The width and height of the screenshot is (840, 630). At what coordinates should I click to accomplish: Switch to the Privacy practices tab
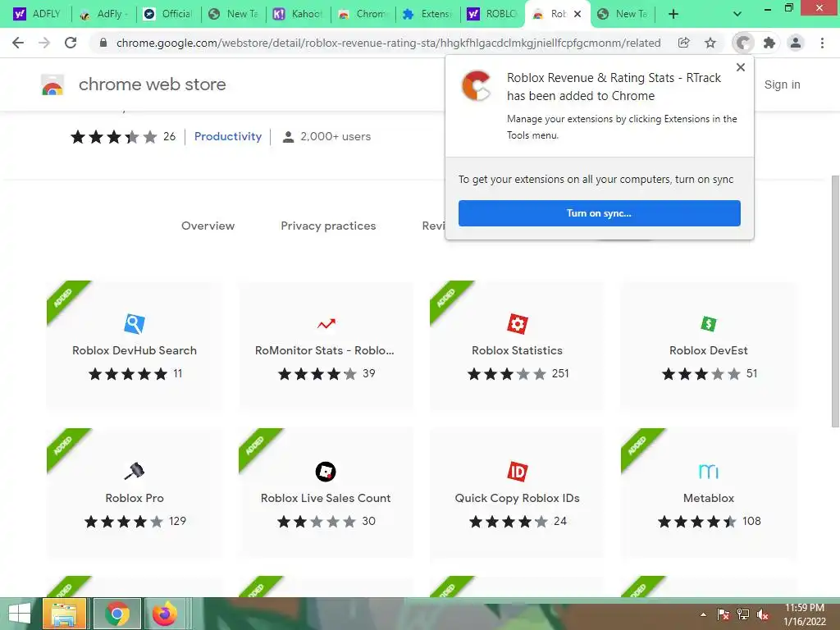tap(328, 226)
